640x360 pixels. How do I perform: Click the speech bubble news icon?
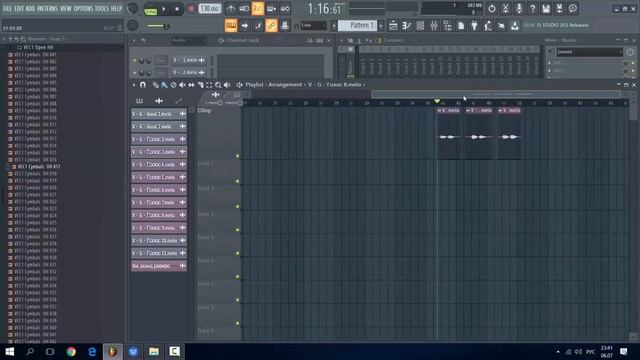[573, 8]
